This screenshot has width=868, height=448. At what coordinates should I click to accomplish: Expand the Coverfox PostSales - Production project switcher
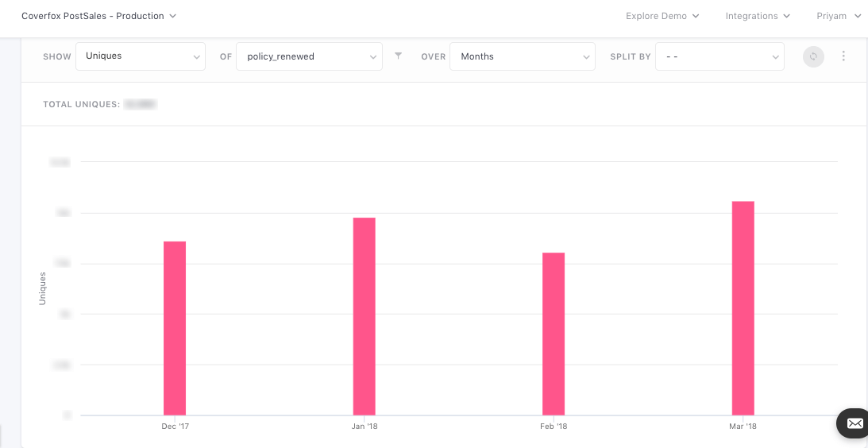(98, 16)
